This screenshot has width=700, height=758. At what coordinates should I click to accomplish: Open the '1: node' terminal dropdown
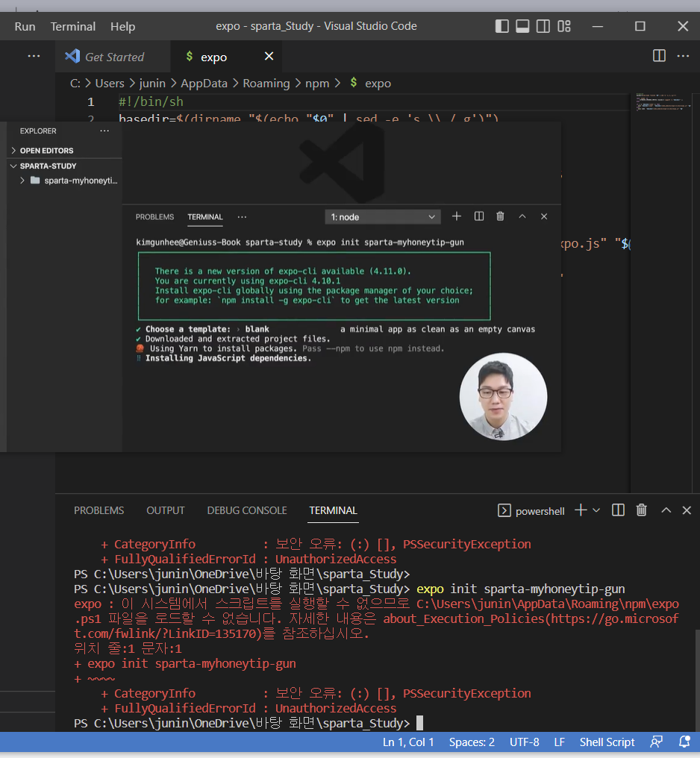coord(383,217)
